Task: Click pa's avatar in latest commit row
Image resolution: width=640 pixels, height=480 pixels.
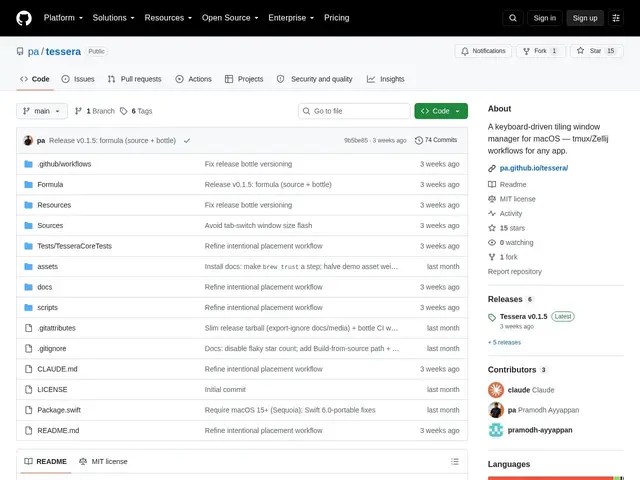Action: pos(28,140)
